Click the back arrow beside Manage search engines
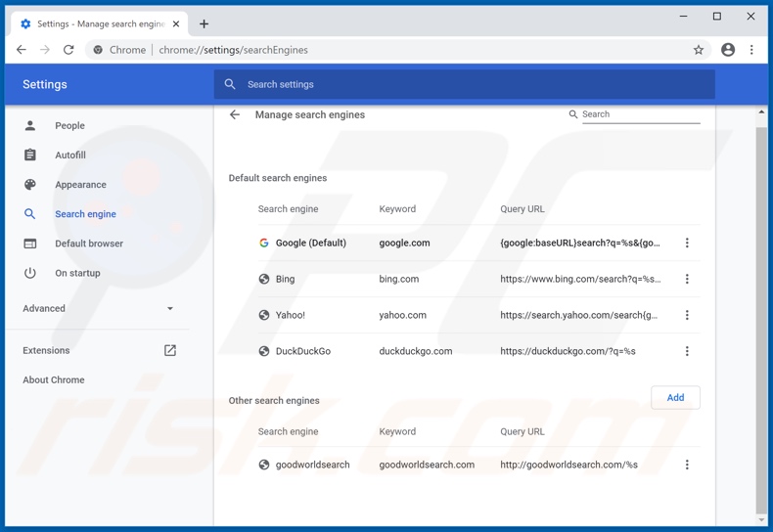Screen dimensions: 773x532 point(235,114)
